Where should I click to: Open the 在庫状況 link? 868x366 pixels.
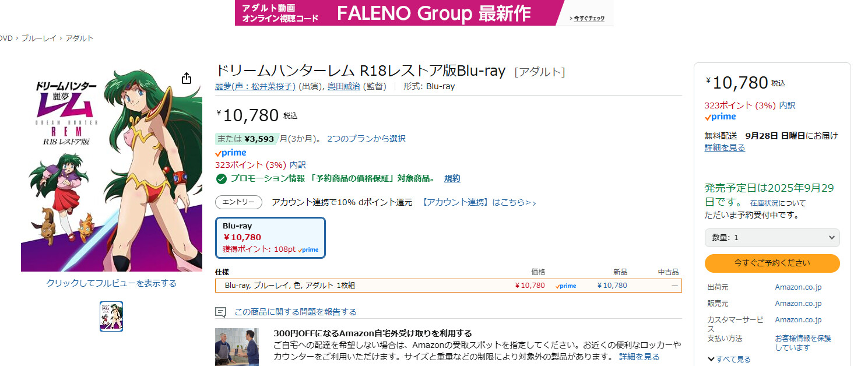764,203
